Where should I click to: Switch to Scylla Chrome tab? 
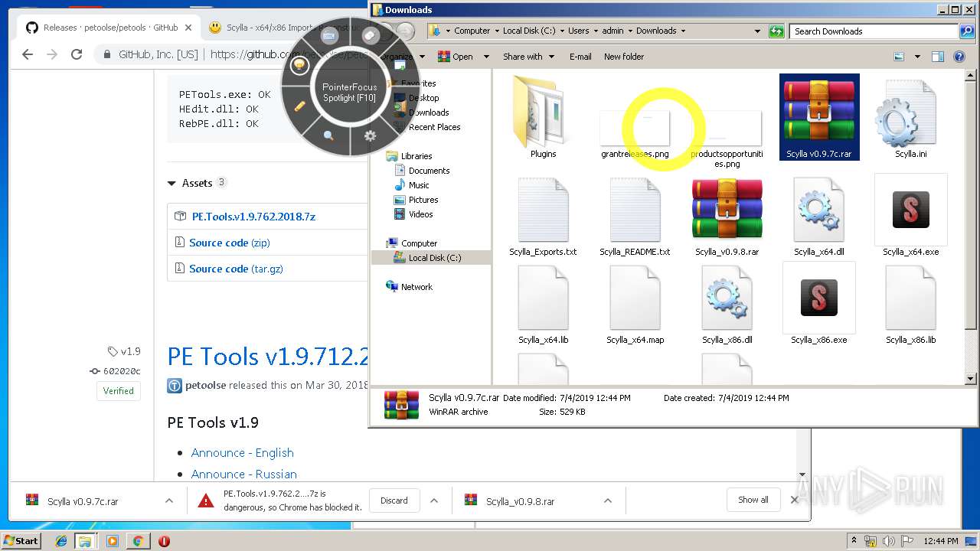291,28
